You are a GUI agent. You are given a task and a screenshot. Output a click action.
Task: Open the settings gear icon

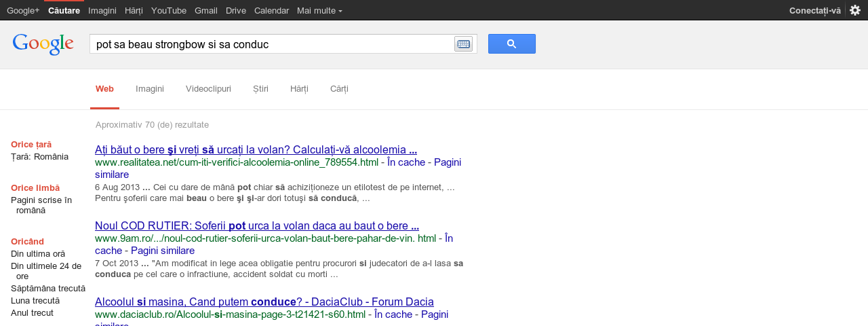[855, 10]
